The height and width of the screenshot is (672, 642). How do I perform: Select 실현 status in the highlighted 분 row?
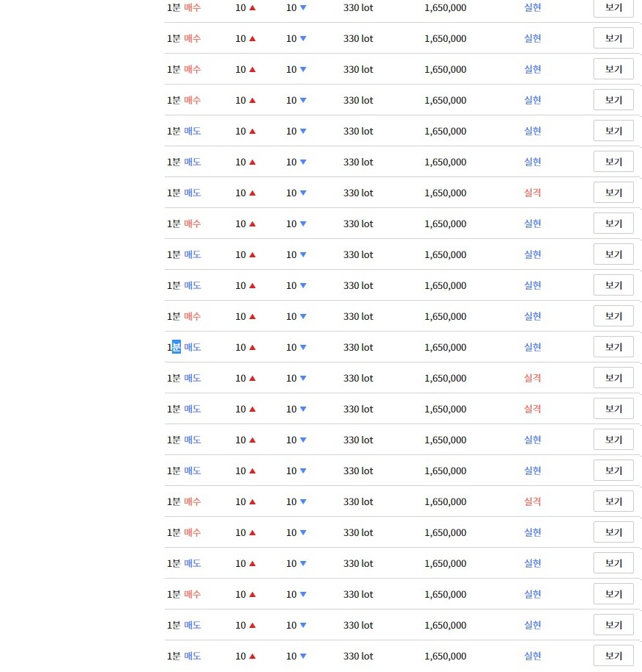(x=532, y=347)
